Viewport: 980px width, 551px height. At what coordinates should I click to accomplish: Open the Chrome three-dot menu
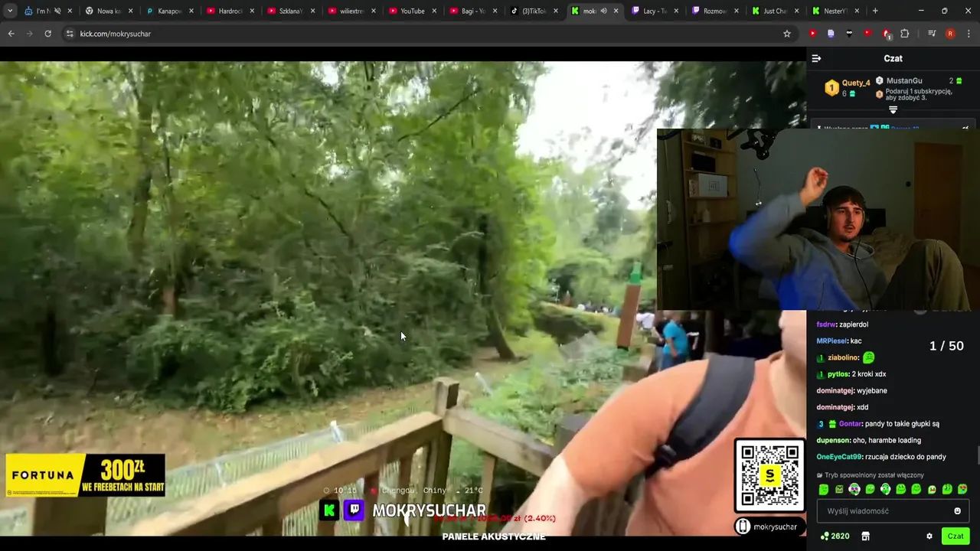pyautogui.click(x=969, y=34)
